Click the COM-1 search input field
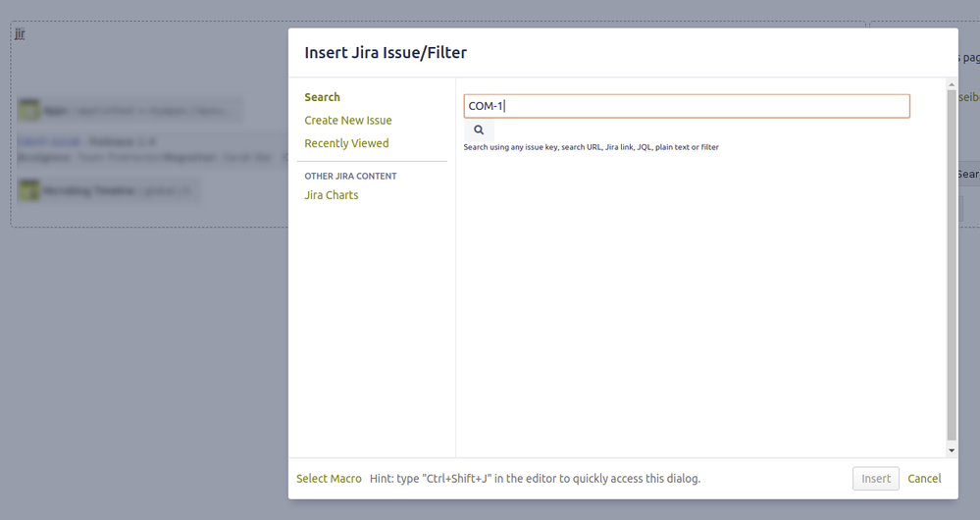The width and height of the screenshot is (980, 520). (x=687, y=106)
